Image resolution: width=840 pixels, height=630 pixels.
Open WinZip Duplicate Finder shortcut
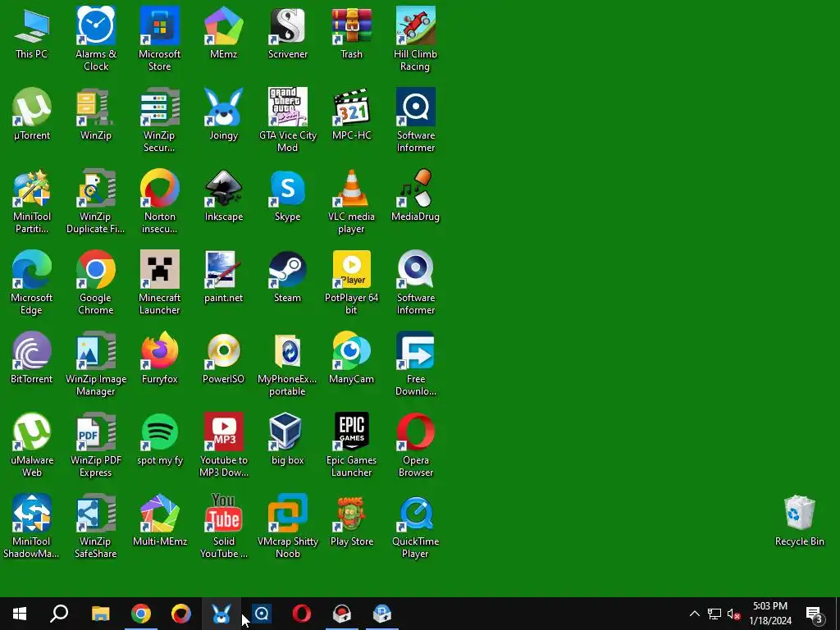96,202
